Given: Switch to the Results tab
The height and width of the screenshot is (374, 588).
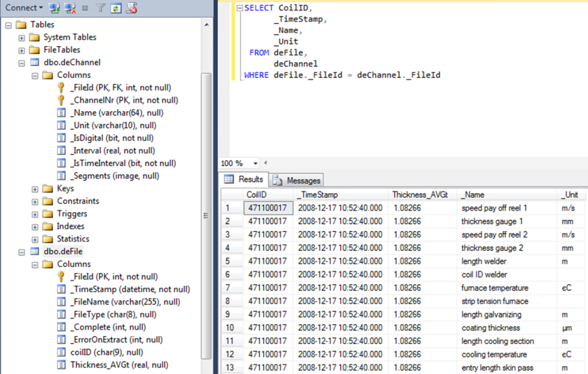Looking at the screenshot, I should coord(244,179).
